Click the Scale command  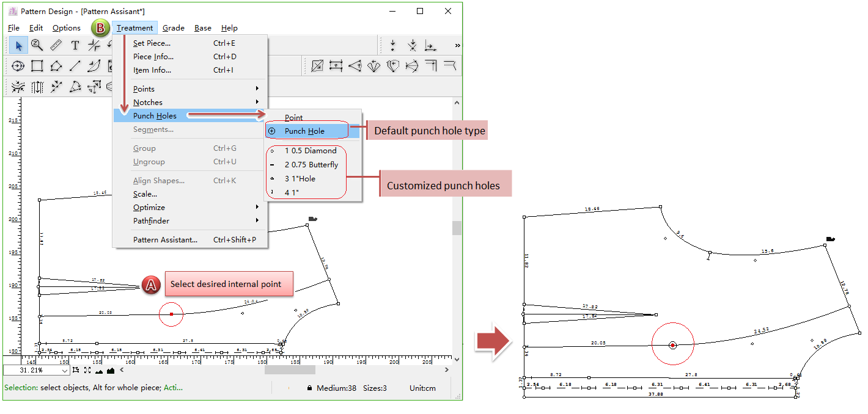tap(145, 194)
